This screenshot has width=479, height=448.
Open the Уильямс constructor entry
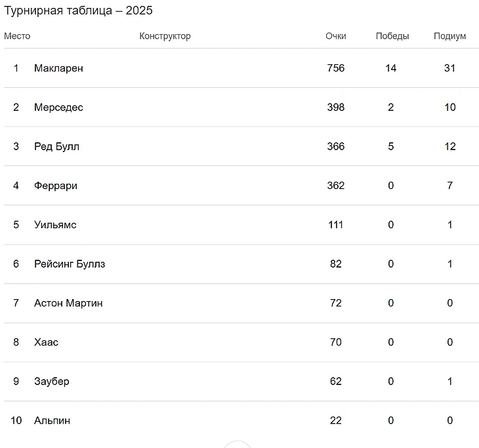55,225
